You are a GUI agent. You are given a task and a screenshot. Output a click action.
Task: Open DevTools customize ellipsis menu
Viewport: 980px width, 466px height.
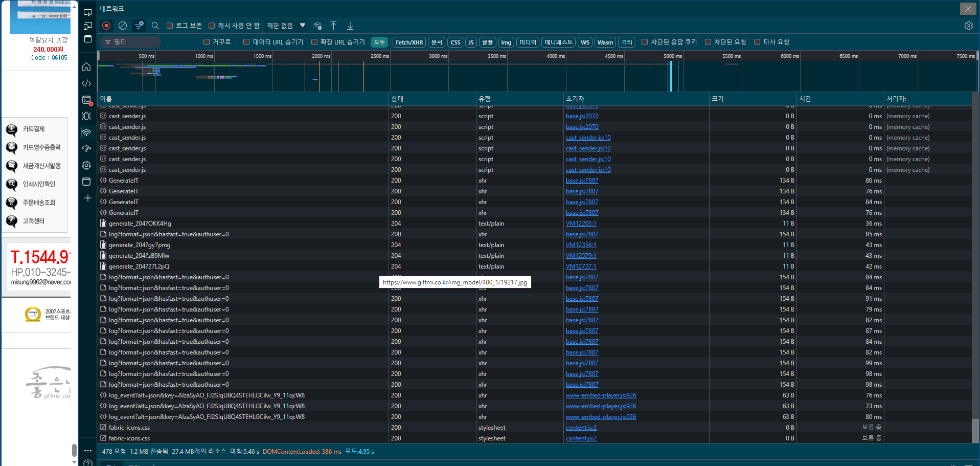tap(88, 451)
